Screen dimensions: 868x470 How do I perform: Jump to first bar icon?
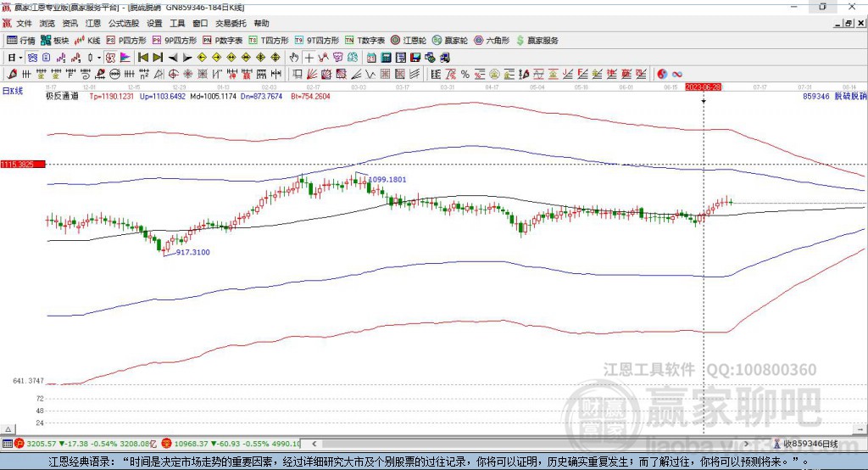tap(142, 58)
